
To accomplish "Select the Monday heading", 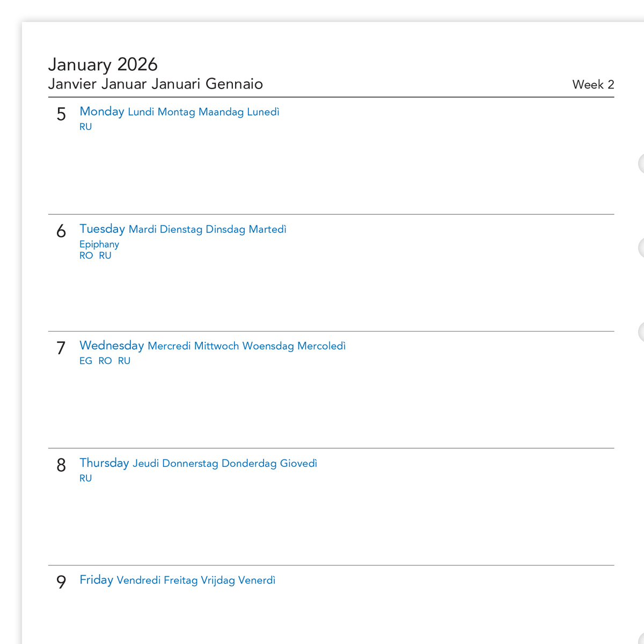I will coord(102,112).
